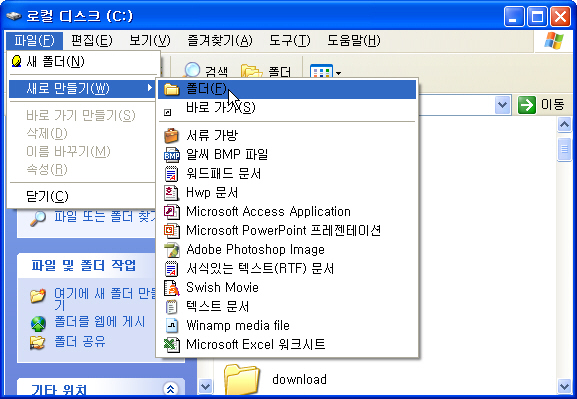The image size is (577, 399).
Task: Click the Microsoft Access Application icon
Action: tap(171, 212)
